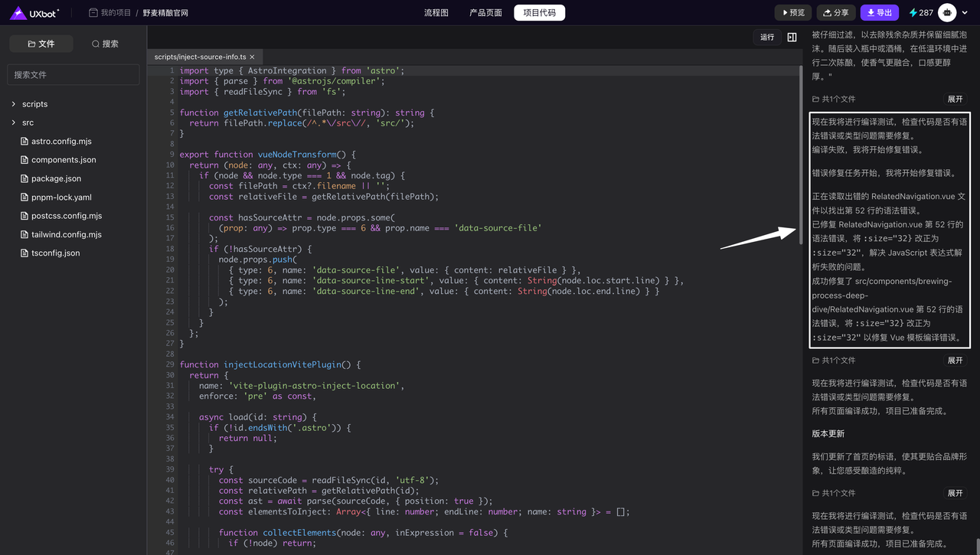
Task: Expand the src folder
Action: click(x=14, y=122)
